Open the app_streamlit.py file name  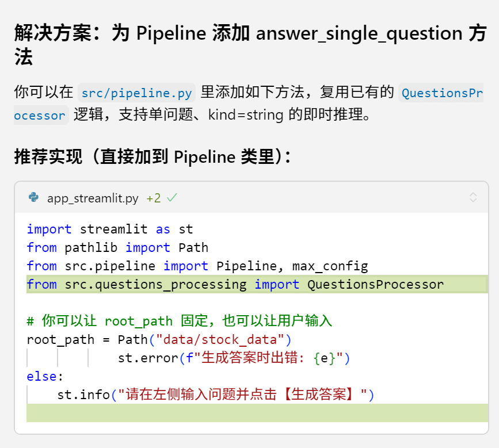click(x=93, y=198)
